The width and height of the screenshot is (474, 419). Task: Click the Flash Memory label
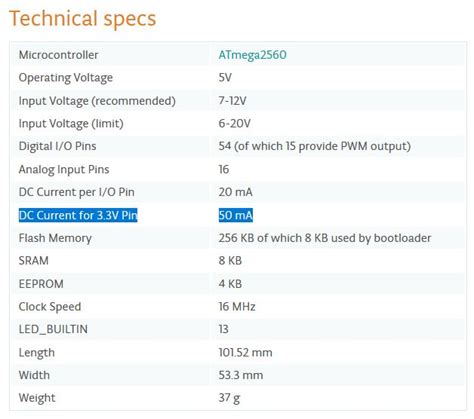pos(55,238)
